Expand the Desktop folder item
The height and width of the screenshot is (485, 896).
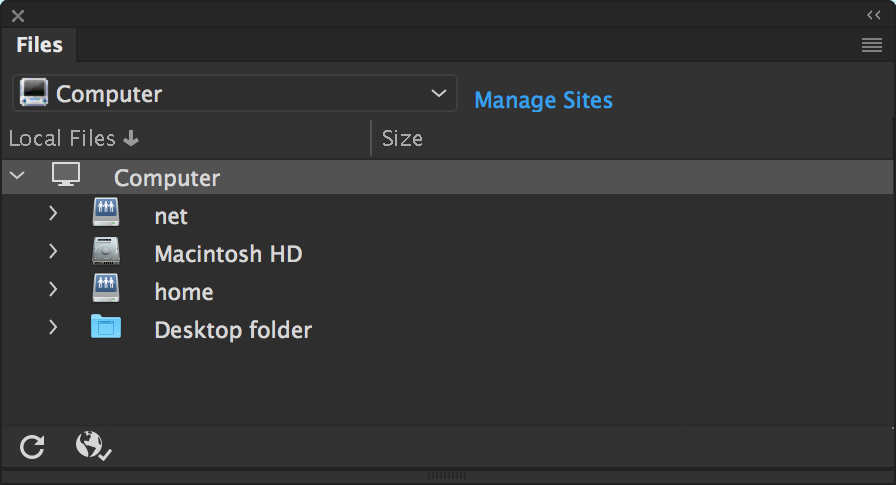click(x=53, y=327)
